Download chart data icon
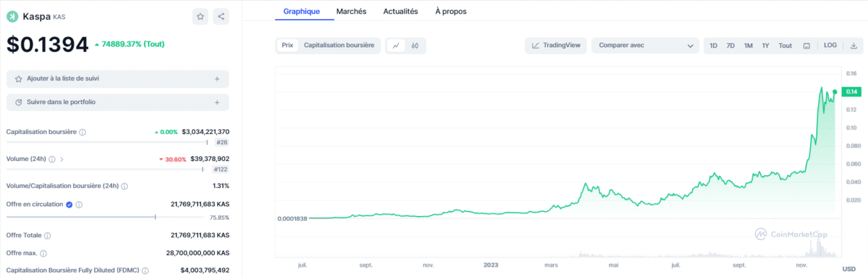The width and height of the screenshot is (868, 278). [854, 45]
